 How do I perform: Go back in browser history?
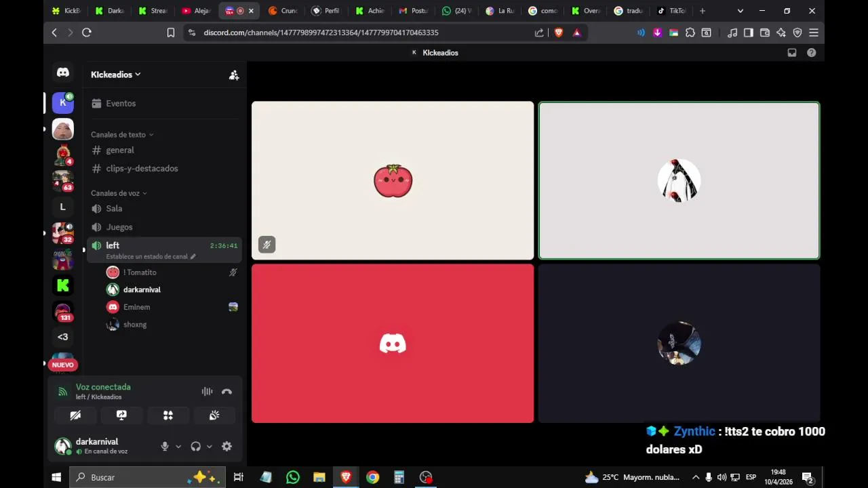tap(54, 33)
